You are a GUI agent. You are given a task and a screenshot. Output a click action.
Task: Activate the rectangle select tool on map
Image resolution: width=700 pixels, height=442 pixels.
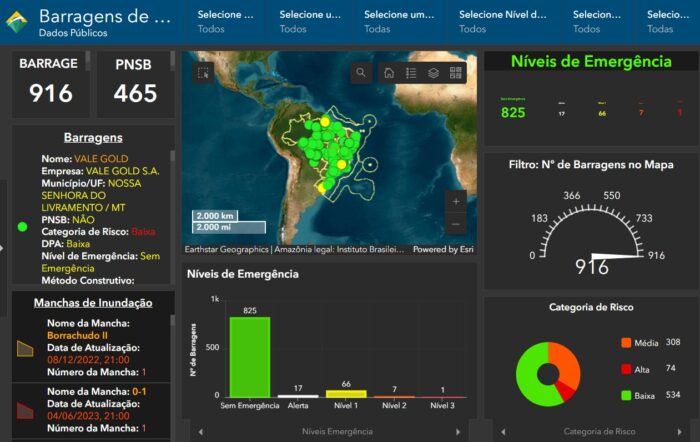pos(203,72)
